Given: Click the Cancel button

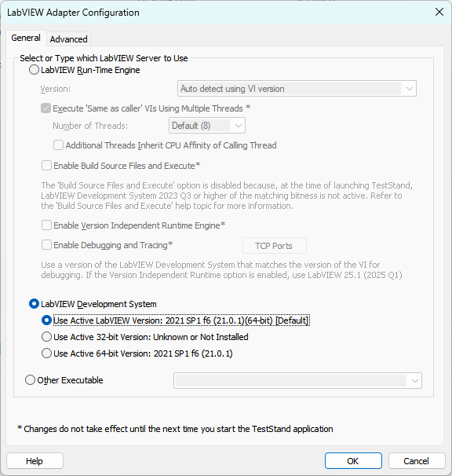Looking at the screenshot, I should click(x=417, y=461).
